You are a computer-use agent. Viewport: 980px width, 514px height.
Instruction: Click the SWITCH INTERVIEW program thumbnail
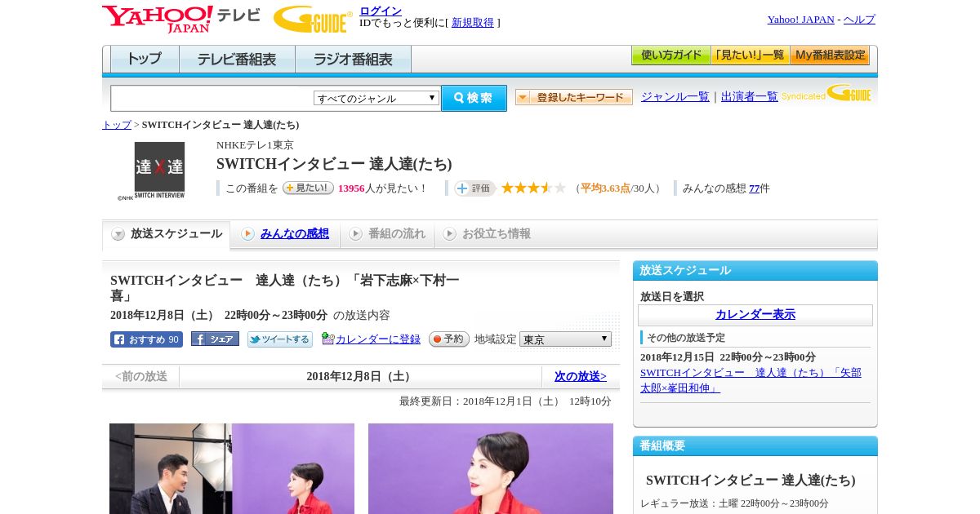(158, 171)
